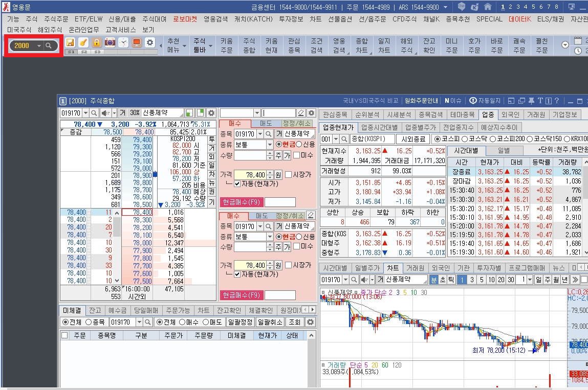Click the question-mark help icon in 주식종합 title bar
Image resolution: width=588 pixels, height=390 pixels.
coord(556,101)
